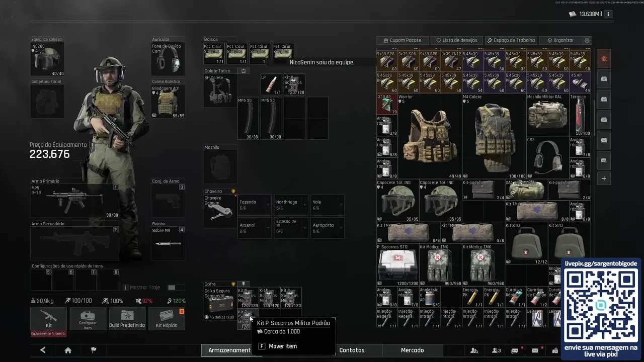Viewport: 644px width, 362px height.
Task: Click the info icon beside currency balance
Action: coord(608,14)
